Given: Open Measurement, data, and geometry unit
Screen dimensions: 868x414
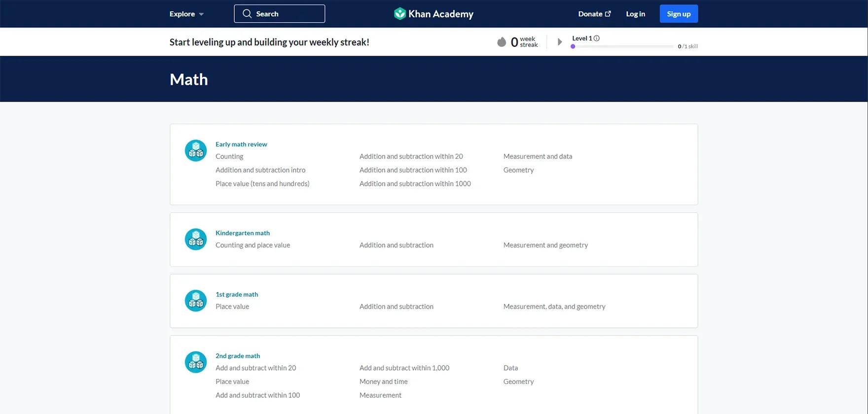Looking at the screenshot, I should tap(554, 307).
